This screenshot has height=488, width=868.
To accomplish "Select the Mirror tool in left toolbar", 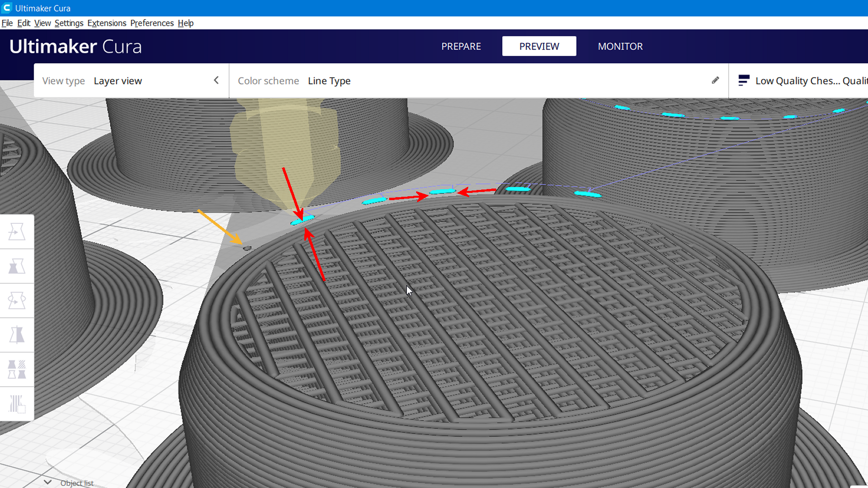I will pos(17,335).
